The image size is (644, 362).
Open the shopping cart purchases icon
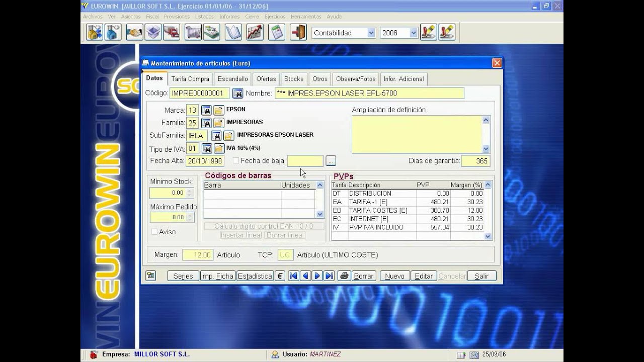193,32
